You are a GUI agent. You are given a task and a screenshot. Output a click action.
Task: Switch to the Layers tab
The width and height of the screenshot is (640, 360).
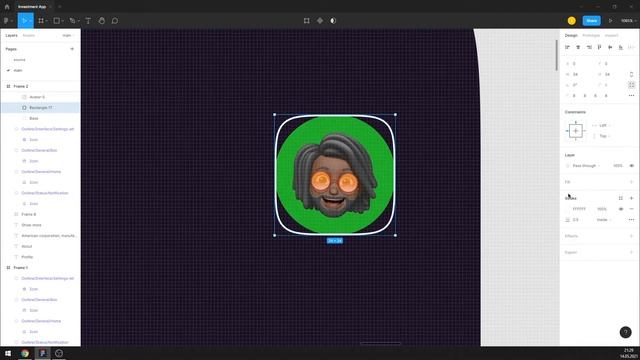(11, 36)
